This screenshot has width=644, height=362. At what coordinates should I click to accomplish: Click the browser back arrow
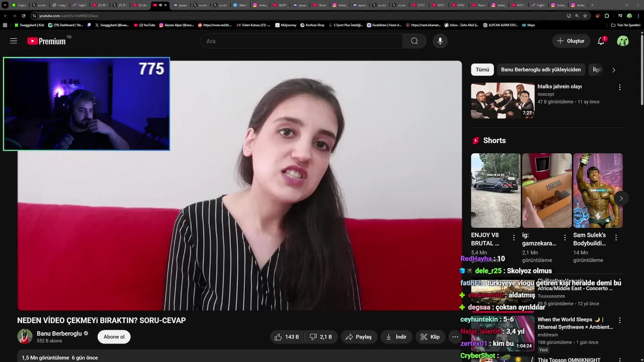coord(6,16)
